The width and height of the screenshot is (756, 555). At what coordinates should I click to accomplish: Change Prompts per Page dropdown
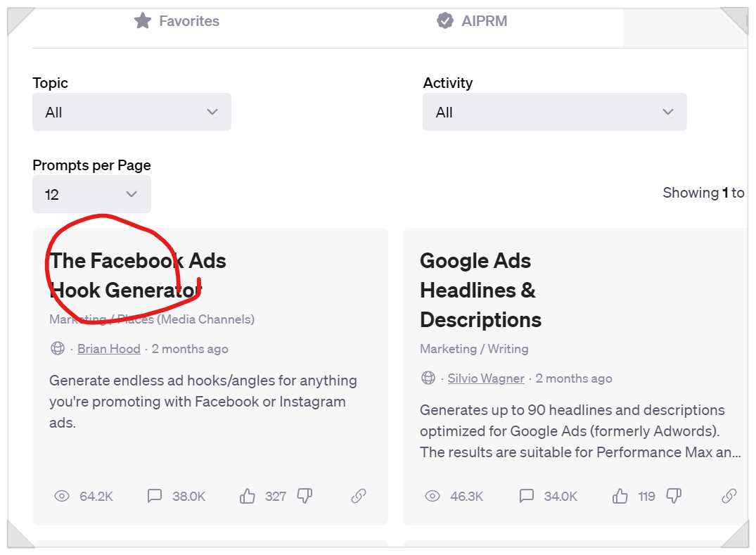(91, 194)
